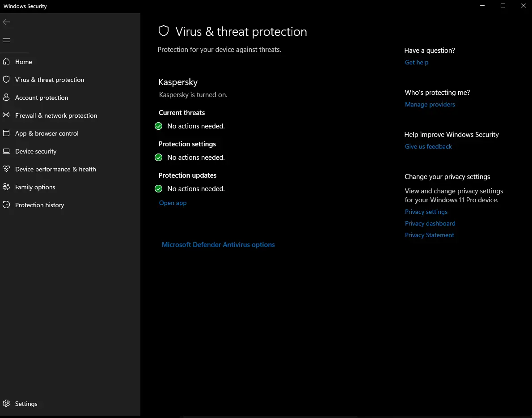Open Privacy settings link
The height and width of the screenshot is (418, 532).
click(426, 212)
